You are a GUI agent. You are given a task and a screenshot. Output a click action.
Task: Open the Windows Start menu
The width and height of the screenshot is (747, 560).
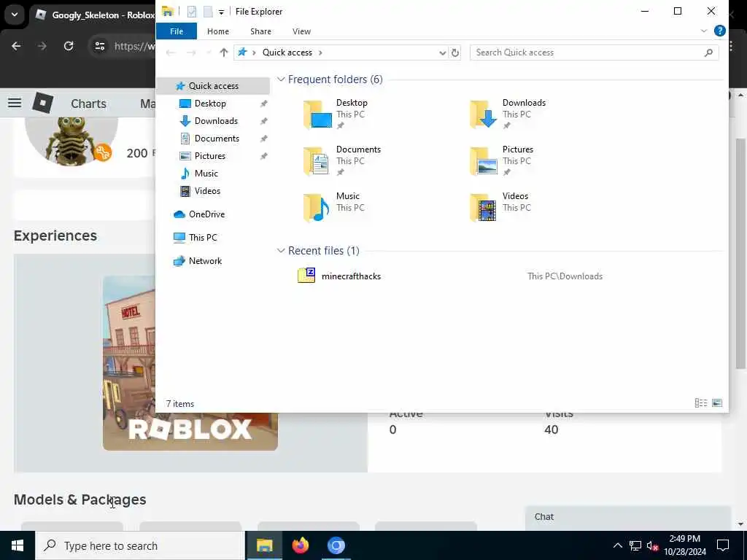(x=18, y=545)
